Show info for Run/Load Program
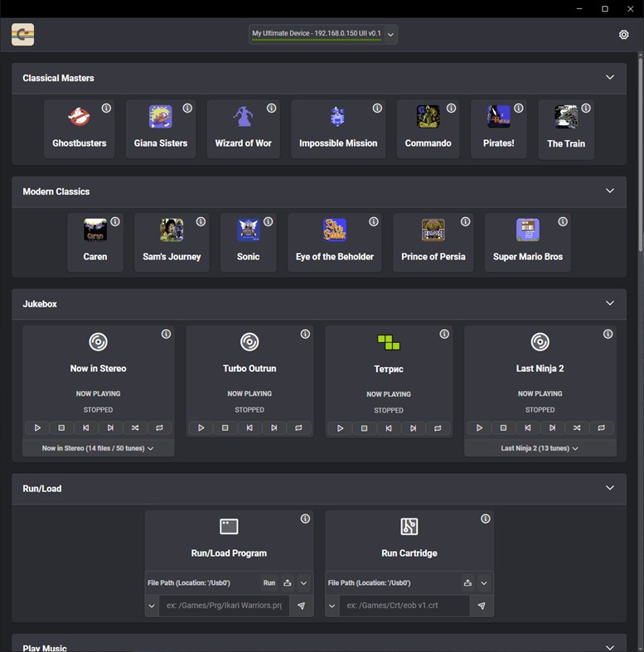 pos(305,519)
